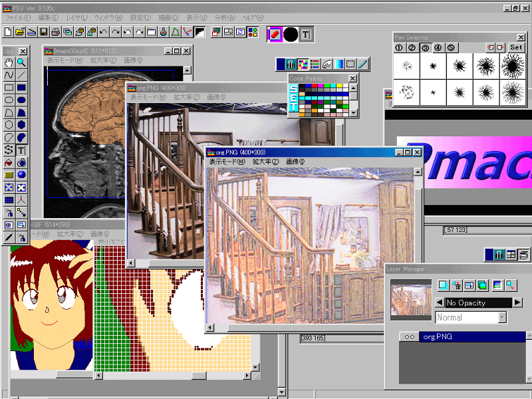This screenshot has height=399, width=532.
Task: Click Color Palette scroll down arrow
Action: point(353,113)
